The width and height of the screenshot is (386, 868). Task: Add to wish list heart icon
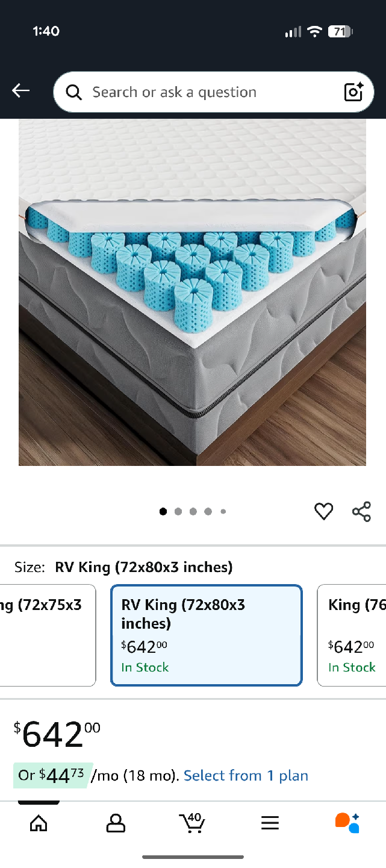(x=324, y=512)
